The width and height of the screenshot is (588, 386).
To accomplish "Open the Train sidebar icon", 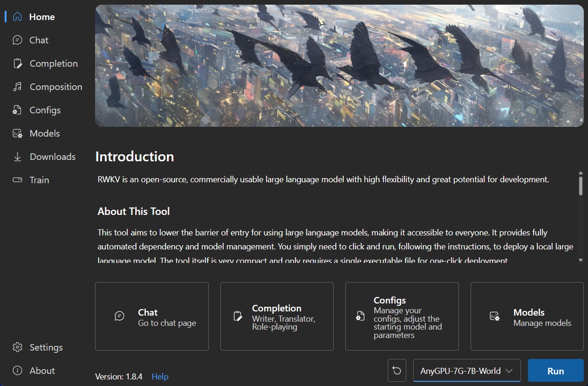I will click(x=18, y=180).
